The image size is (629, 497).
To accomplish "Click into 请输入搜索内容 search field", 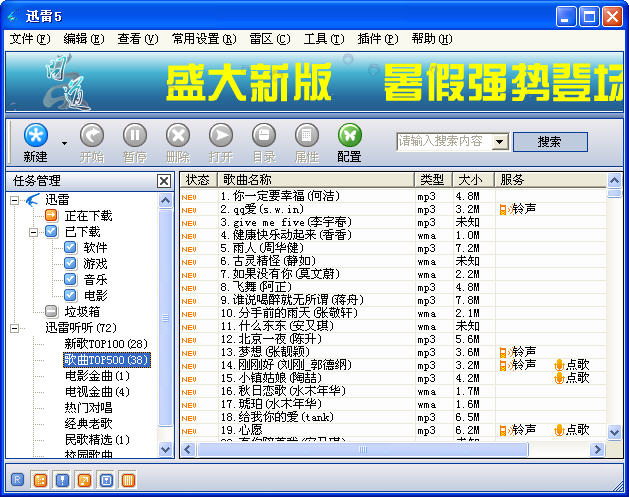I will tap(444, 141).
